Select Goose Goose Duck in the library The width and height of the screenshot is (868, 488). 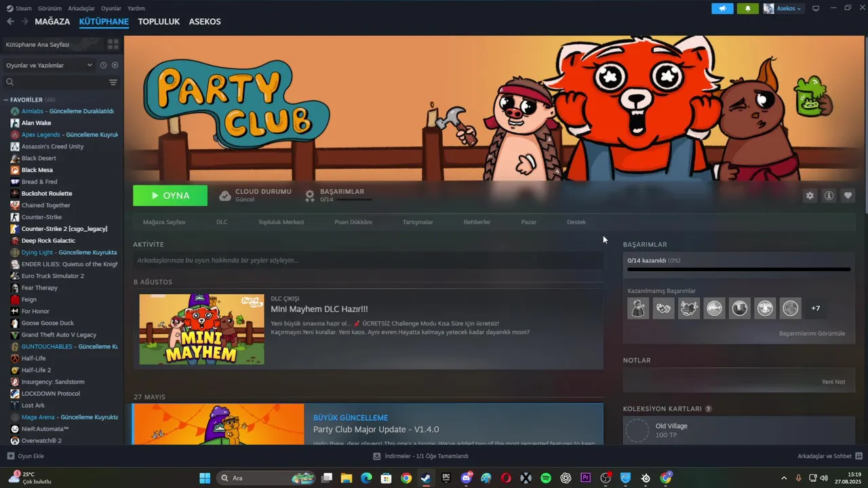[x=47, y=323]
